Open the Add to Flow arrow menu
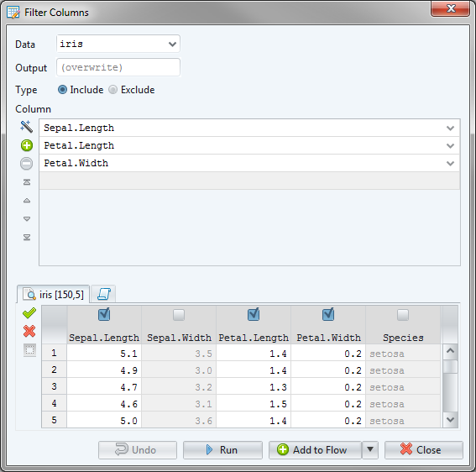 tap(370, 449)
